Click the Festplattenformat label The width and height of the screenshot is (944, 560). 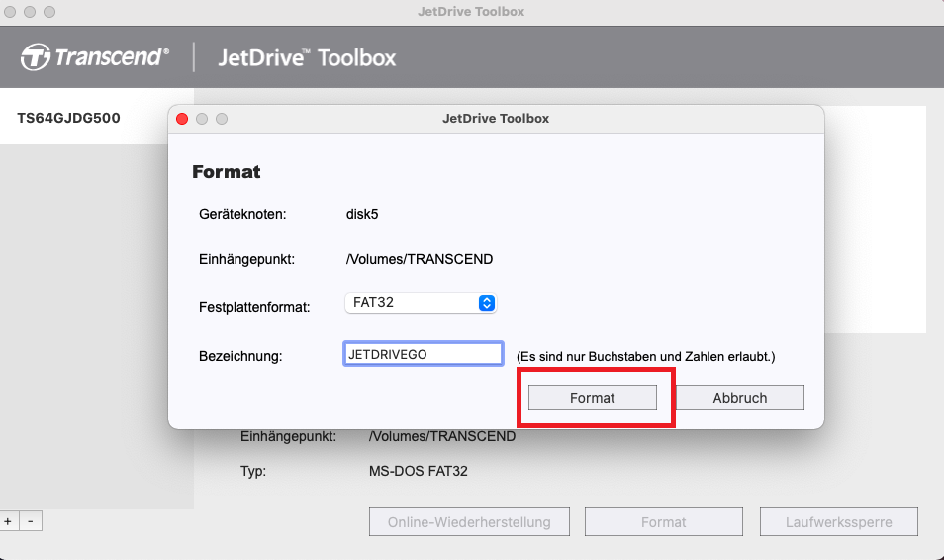coord(254,307)
